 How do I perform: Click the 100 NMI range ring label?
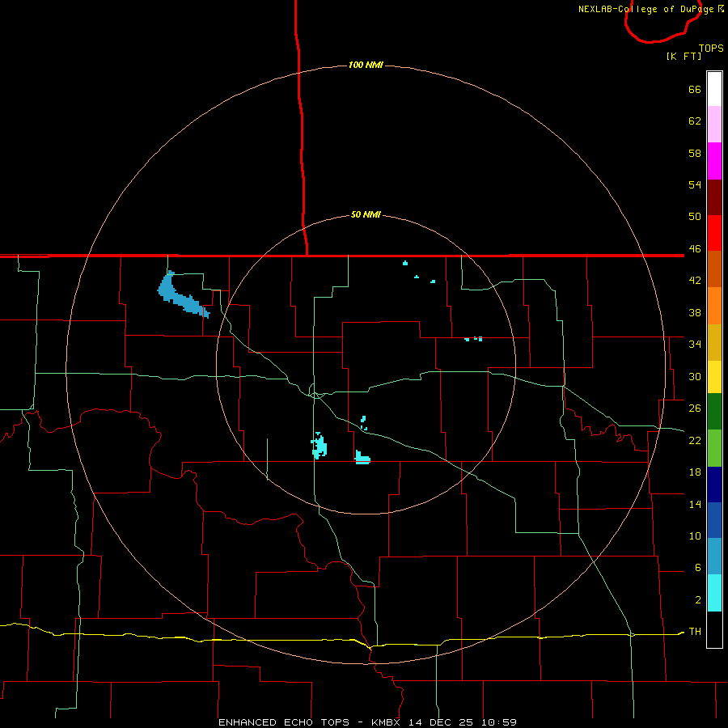click(x=366, y=65)
